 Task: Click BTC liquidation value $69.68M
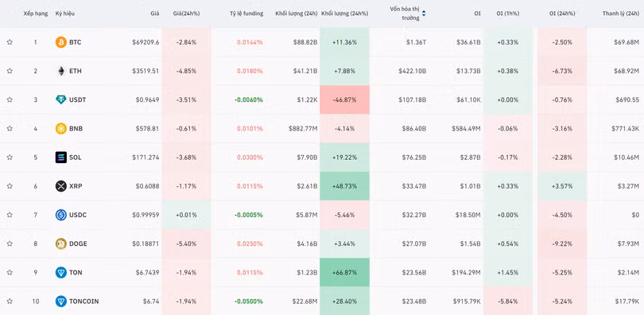[x=627, y=42]
